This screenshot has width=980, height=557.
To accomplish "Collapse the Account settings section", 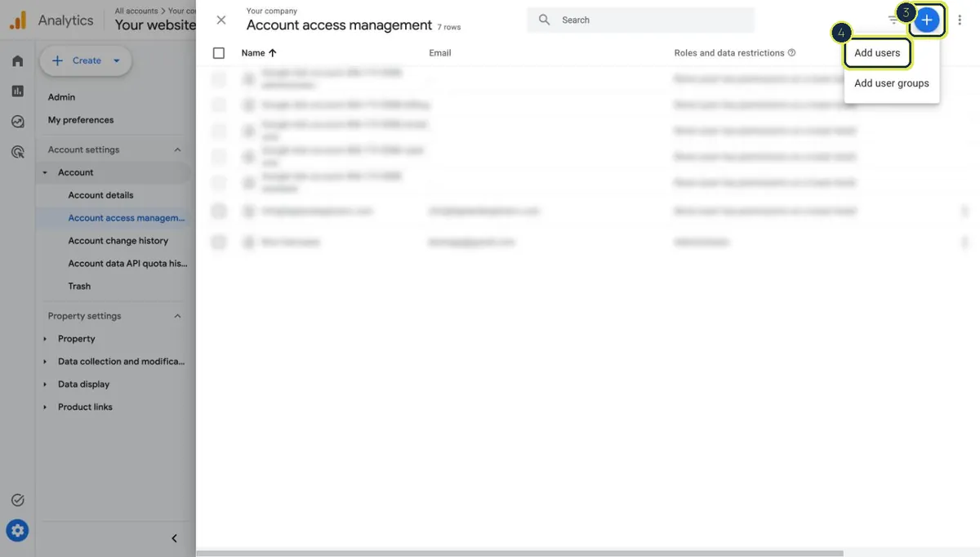I will pyautogui.click(x=177, y=150).
